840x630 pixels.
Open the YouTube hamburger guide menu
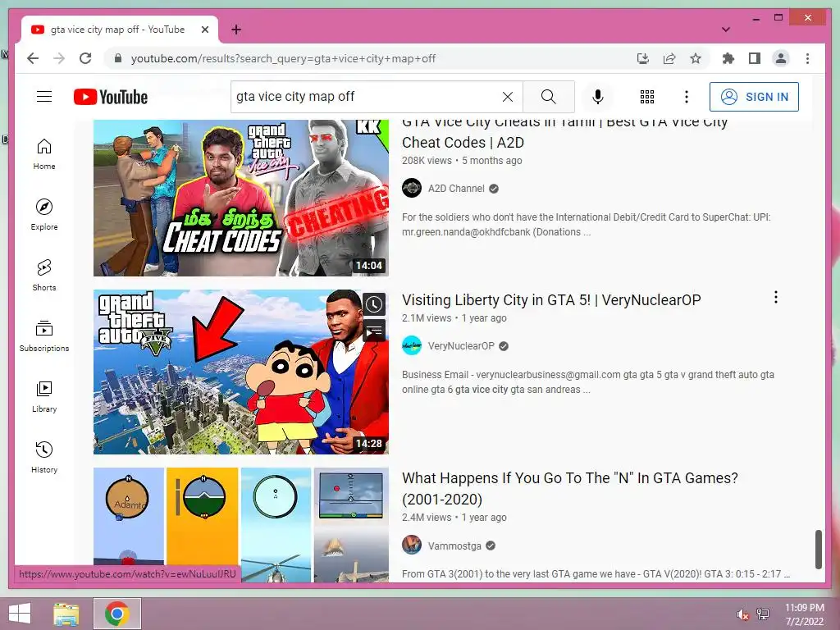44,97
